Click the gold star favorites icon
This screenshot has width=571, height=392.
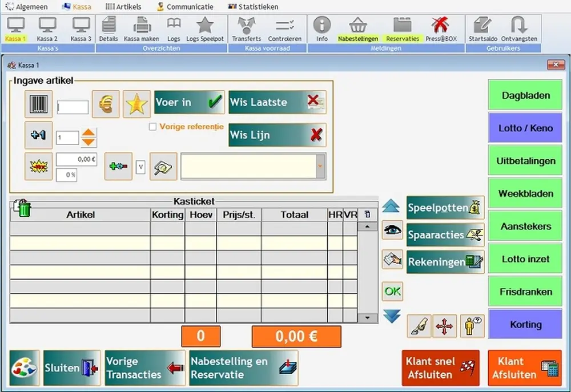136,104
